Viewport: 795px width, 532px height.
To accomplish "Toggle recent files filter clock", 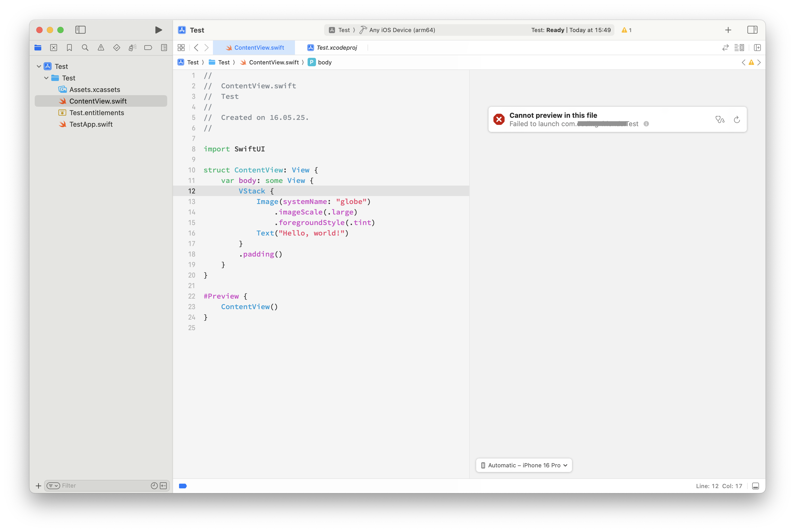I will [154, 486].
